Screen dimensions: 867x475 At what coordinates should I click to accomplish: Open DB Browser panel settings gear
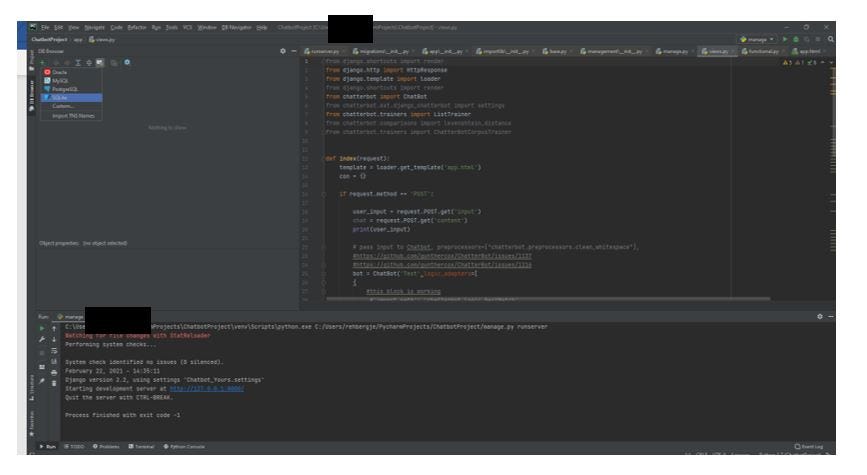284,50
